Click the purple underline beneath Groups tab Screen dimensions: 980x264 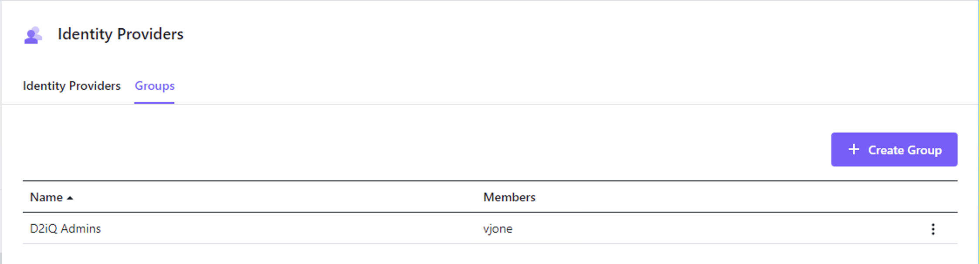154,103
